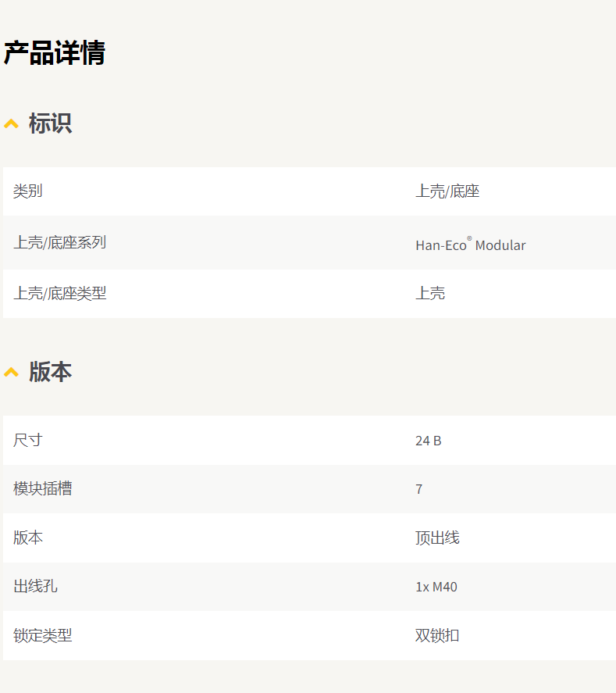Select the 上壳/底座类型 row label
The height and width of the screenshot is (693, 616).
click(x=59, y=294)
